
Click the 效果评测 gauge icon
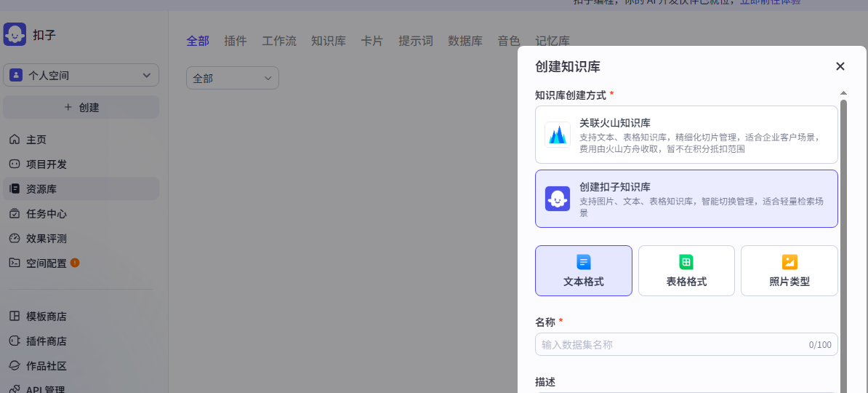pyautogui.click(x=15, y=239)
